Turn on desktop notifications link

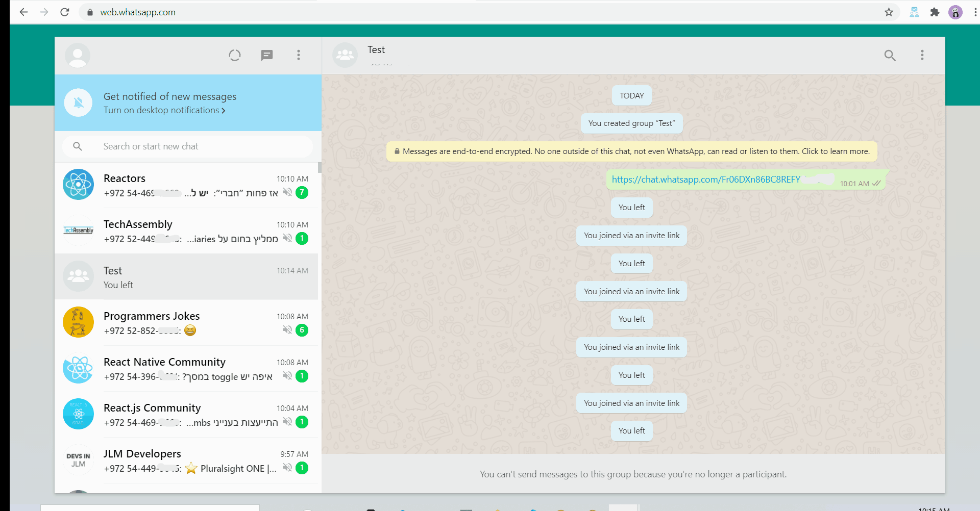click(x=161, y=110)
